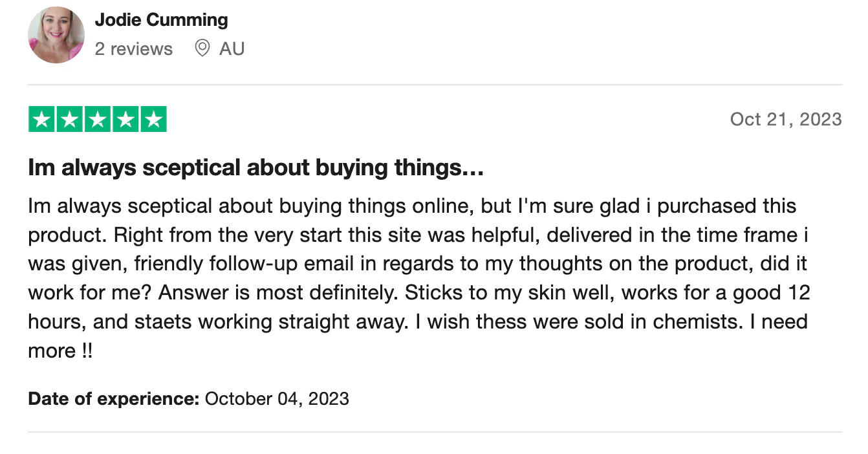Select the AU country label
Screen dimensions: 868x454
(x=232, y=49)
